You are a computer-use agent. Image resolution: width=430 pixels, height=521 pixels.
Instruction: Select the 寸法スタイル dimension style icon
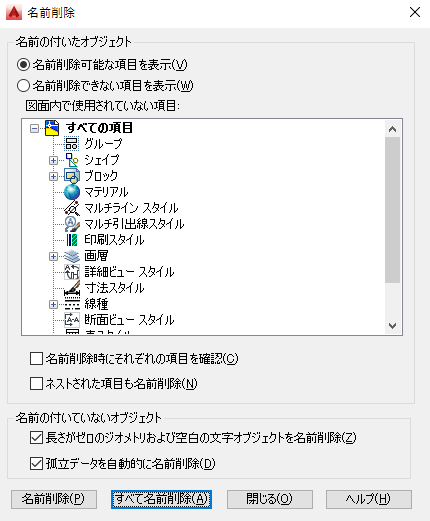click(72, 288)
